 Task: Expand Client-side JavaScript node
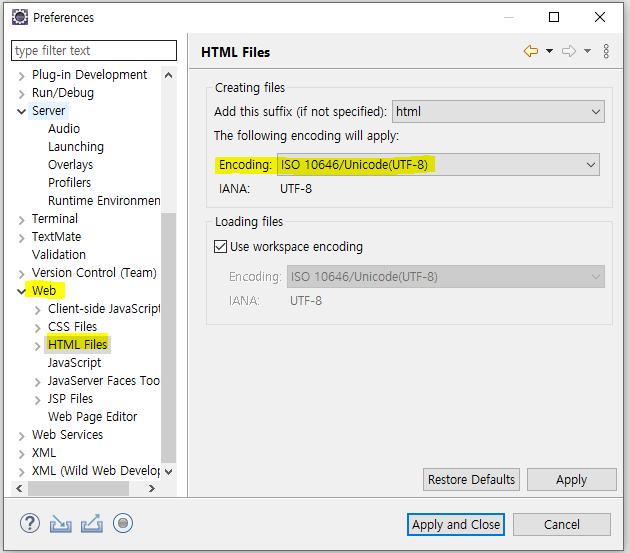pos(37,309)
